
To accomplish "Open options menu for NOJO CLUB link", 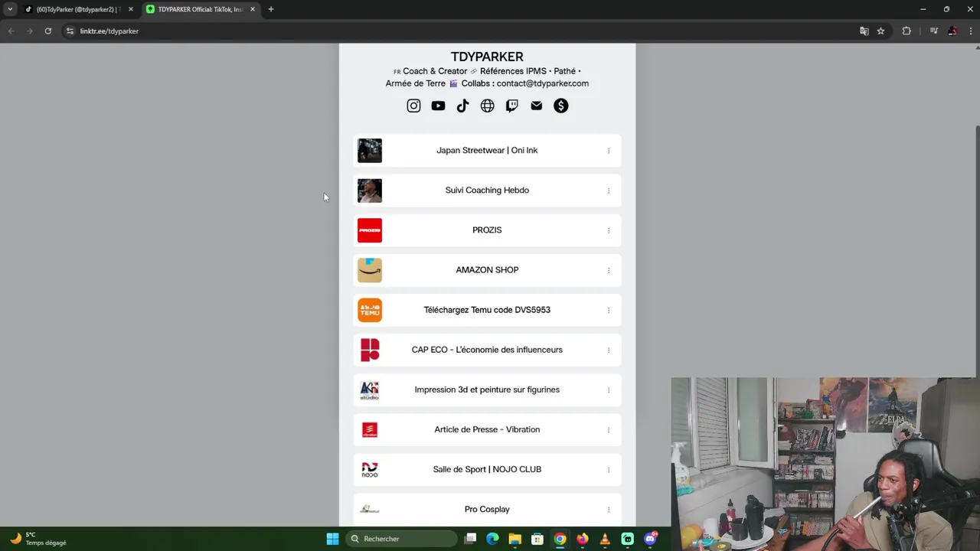I will click(609, 469).
